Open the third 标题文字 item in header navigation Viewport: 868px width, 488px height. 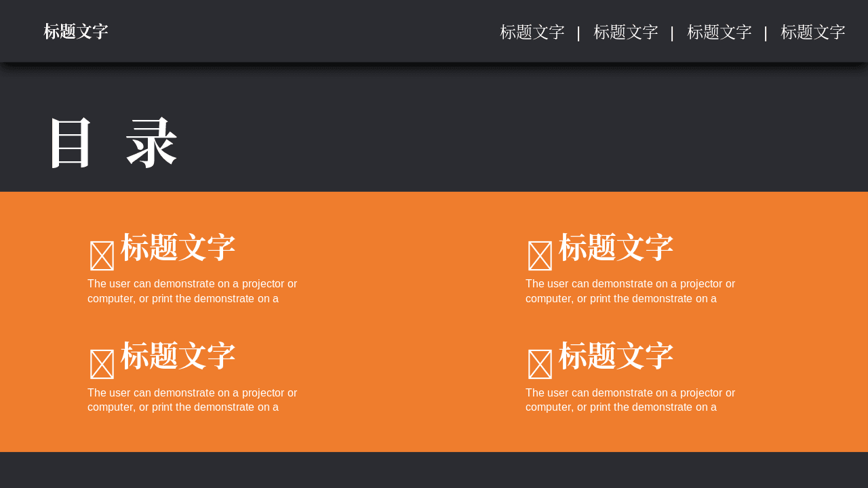point(719,32)
